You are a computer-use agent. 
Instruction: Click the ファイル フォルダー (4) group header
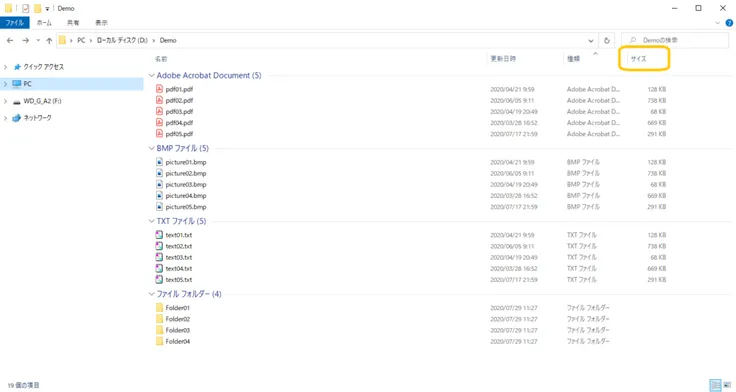click(189, 294)
